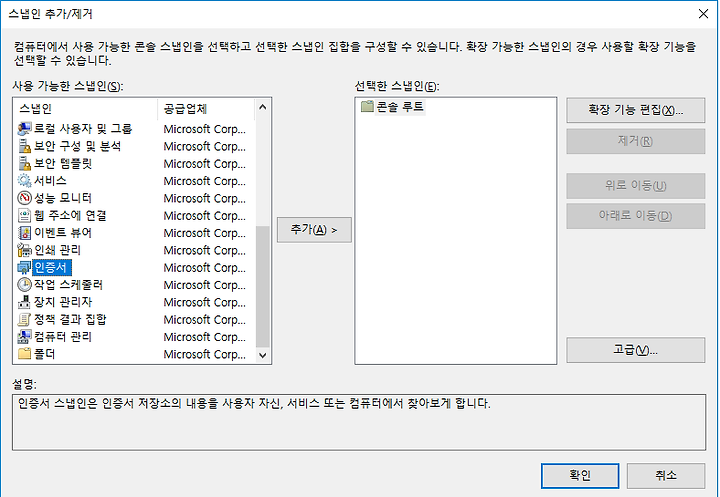This screenshot has height=497, width=720.
Task: Select the 정책 결과 집합 row text
Action: (70, 319)
